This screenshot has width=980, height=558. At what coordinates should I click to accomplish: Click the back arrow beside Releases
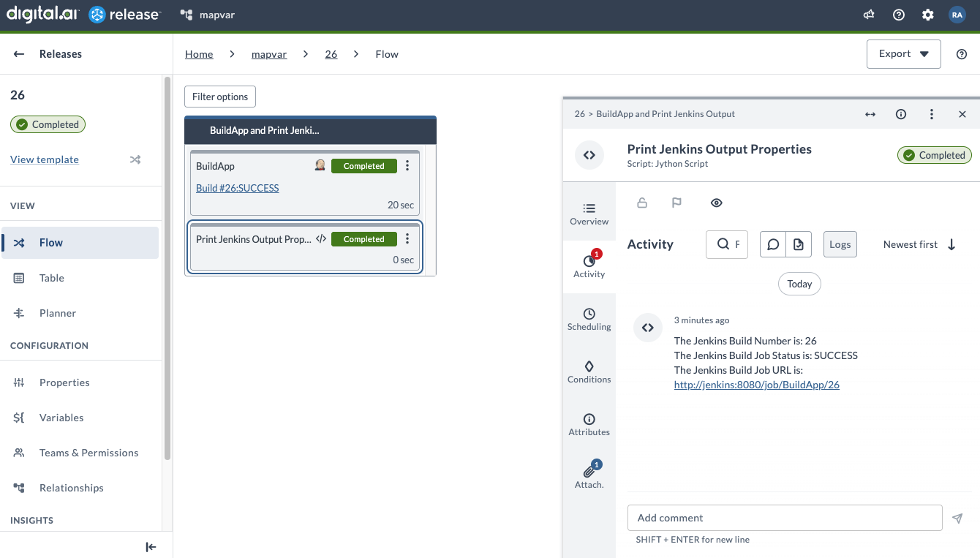(x=19, y=54)
